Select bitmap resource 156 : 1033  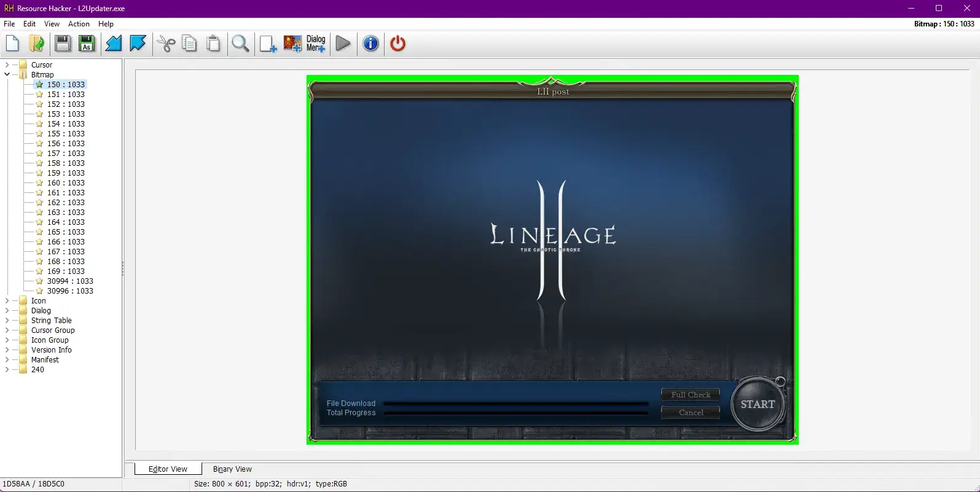coord(66,143)
